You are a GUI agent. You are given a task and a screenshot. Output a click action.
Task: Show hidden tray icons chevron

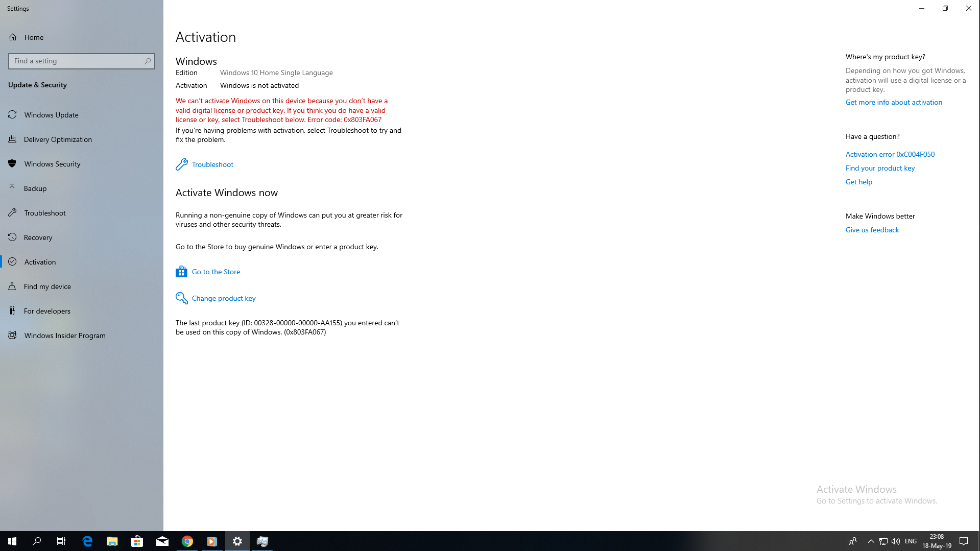pos(871,541)
